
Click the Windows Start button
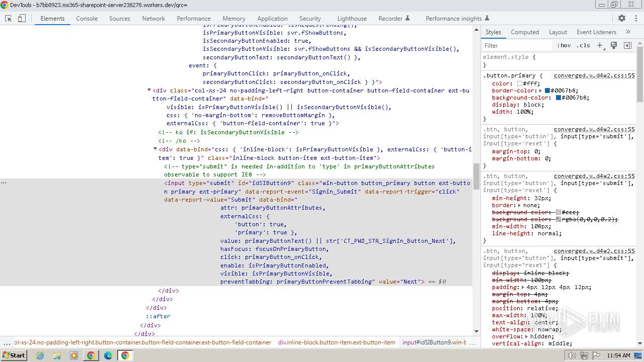coord(14,355)
